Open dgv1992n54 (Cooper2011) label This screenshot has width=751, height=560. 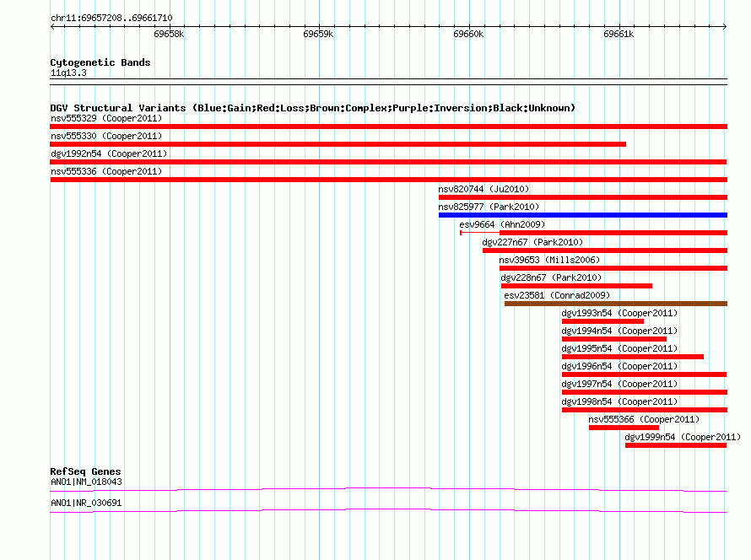tap(109, 153)
